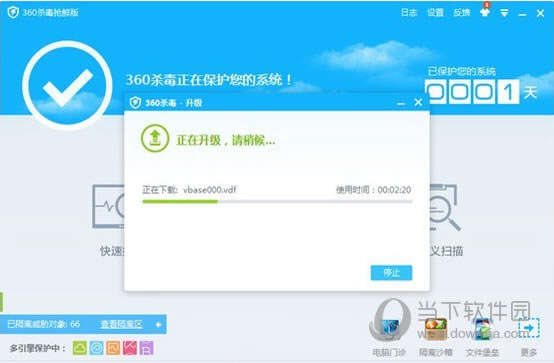
Task: Open the main menu dropdown arrow in title bar
Action: coord(504,13)
